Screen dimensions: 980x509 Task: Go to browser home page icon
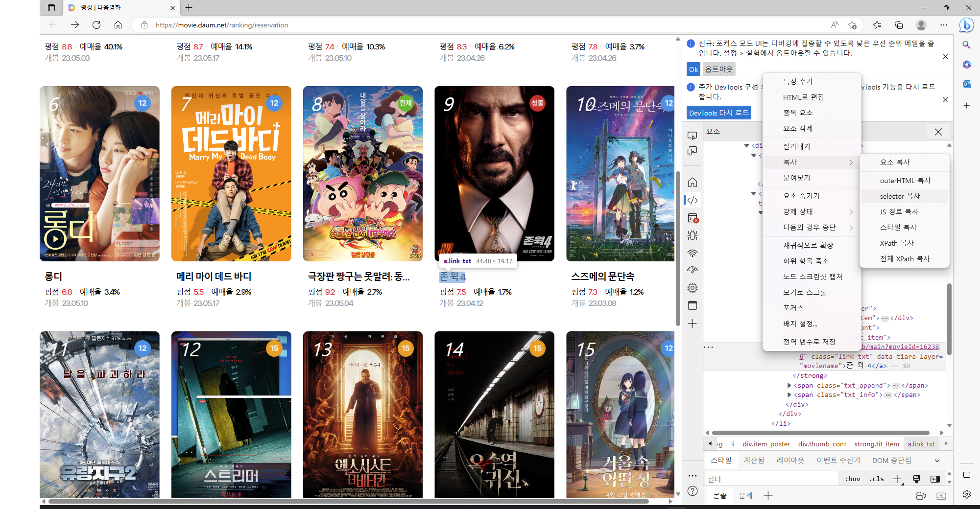click(118, 25)
